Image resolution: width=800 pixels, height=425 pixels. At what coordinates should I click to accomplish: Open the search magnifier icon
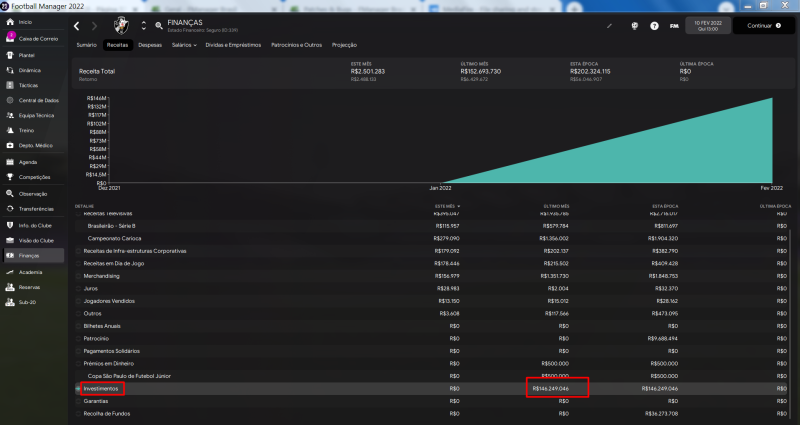click(159, 25)
